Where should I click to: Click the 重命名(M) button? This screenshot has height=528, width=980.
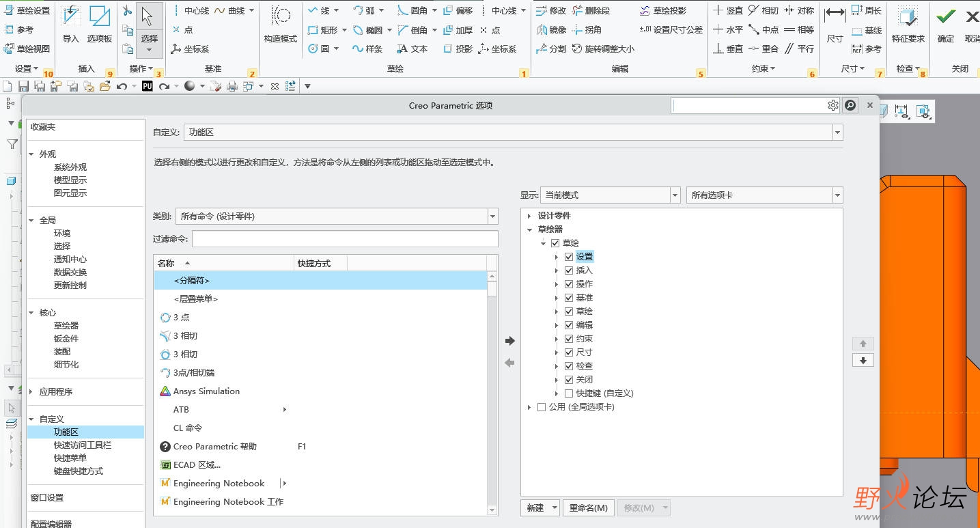click(589, 508)
